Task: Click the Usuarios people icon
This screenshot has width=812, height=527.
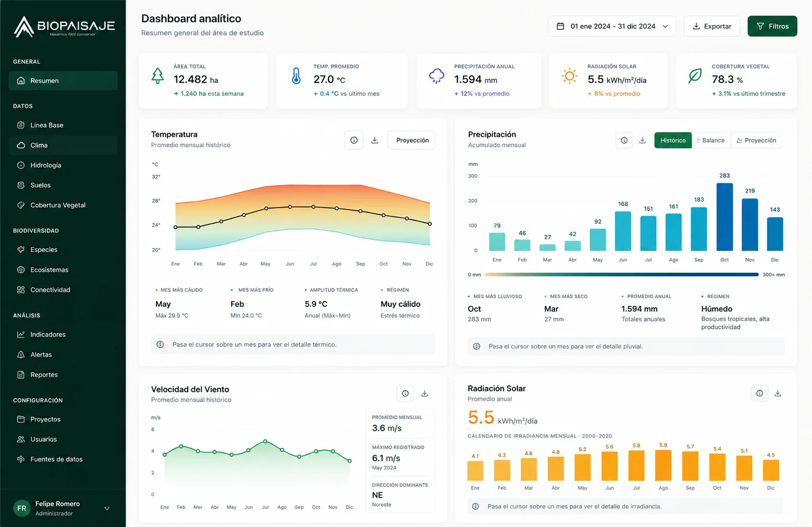Action: [x=21, y=439]
